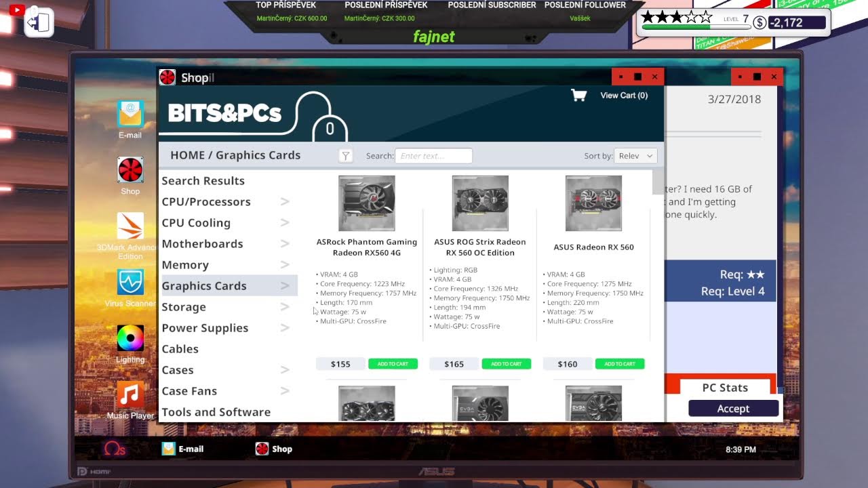
Task: Open the PC Stats tab in E-mail window
Action: (725, 388)
